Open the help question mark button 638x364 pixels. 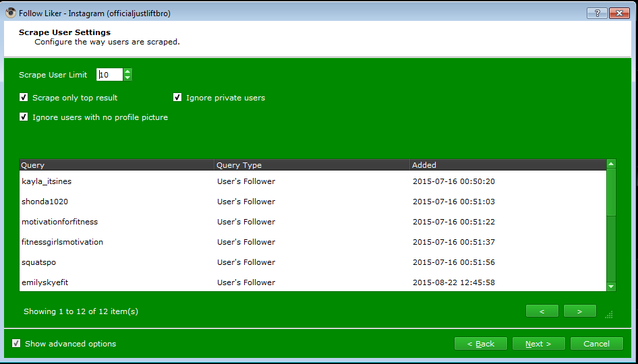(x=597, y=13)
